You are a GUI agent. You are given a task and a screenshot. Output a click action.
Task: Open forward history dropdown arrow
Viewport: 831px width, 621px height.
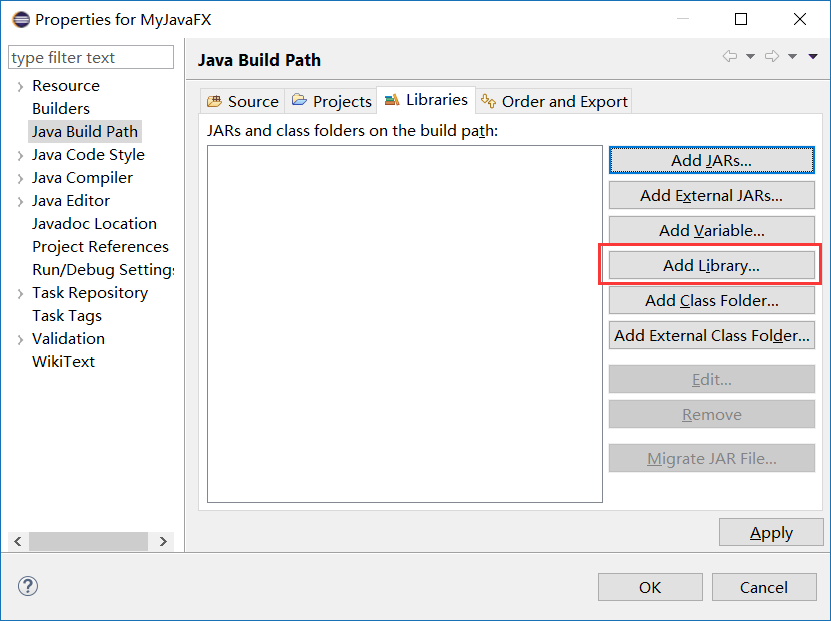coord(792,57)
